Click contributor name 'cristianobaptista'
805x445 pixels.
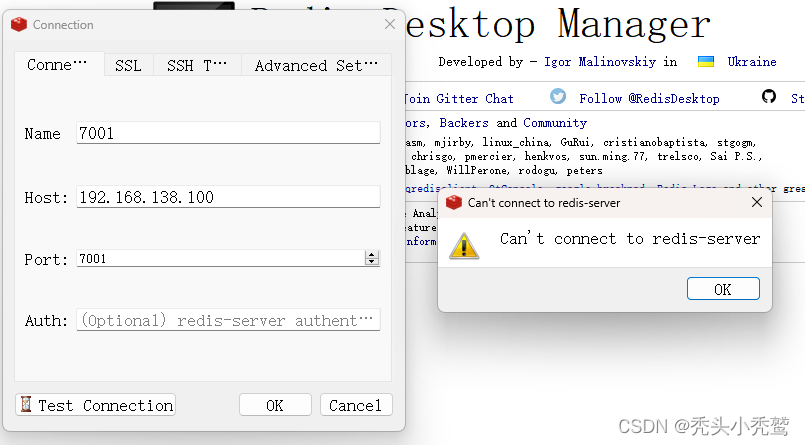point(654,142)
